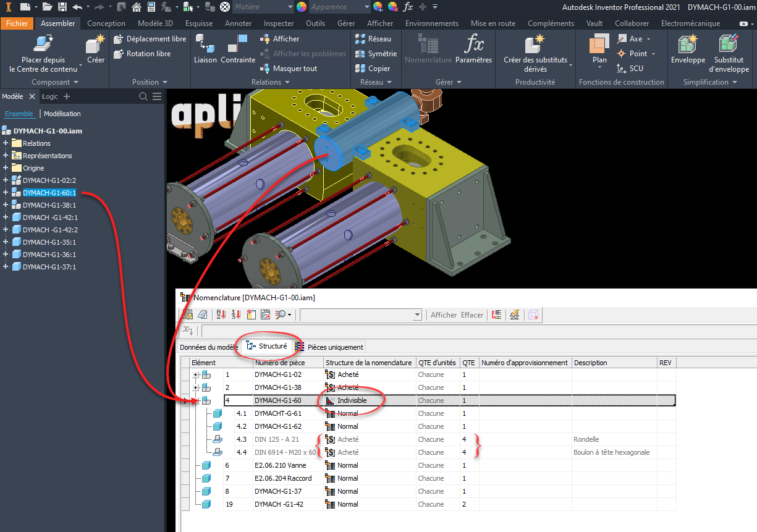Expand the Relations folder in the browser

click(x=6, y=143)
